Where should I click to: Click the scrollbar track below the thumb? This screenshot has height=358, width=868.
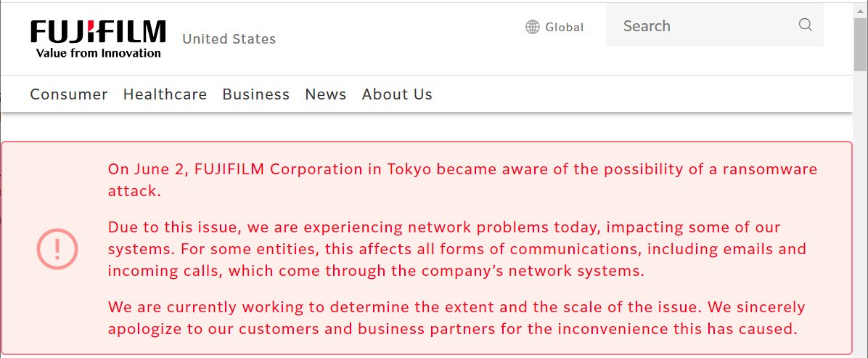(x=860, y=218)
